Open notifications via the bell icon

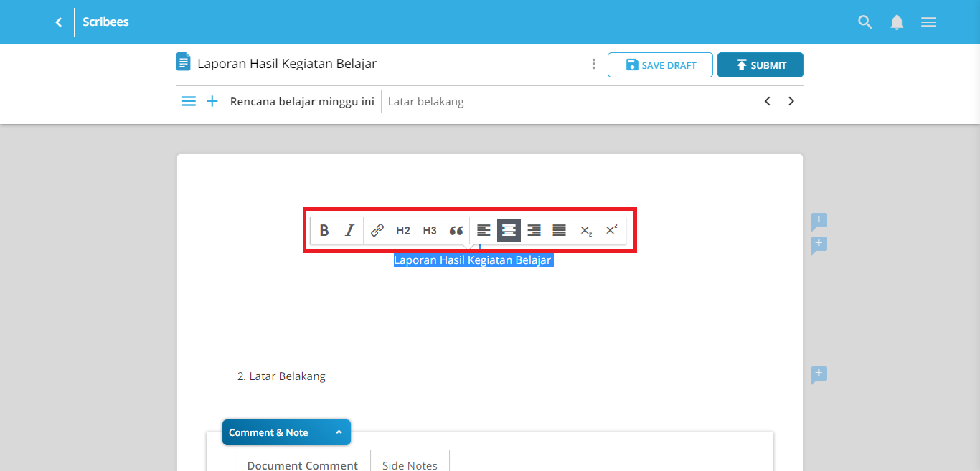pos(897,22)
